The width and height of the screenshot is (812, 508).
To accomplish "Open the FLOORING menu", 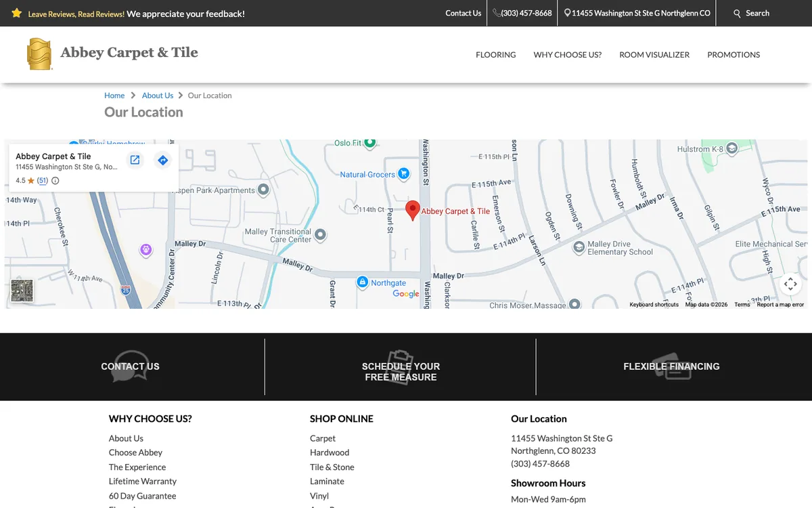I will [x=495, y=55].
